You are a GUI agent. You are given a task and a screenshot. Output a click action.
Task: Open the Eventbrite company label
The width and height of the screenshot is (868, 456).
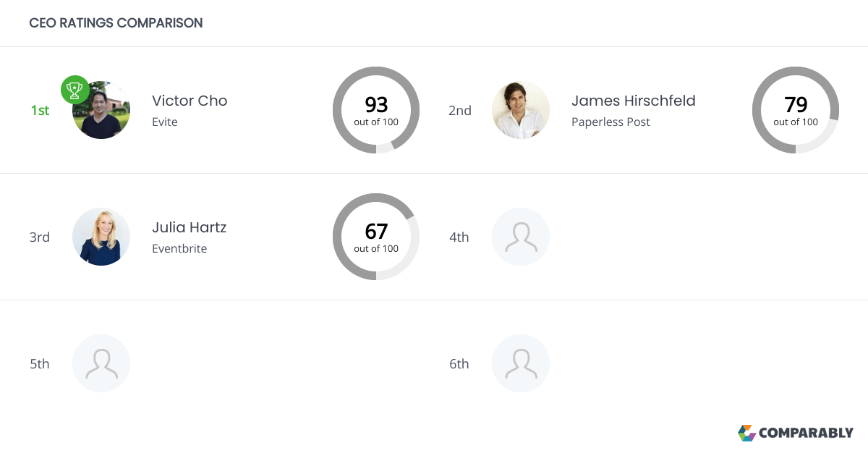[179, 248]
